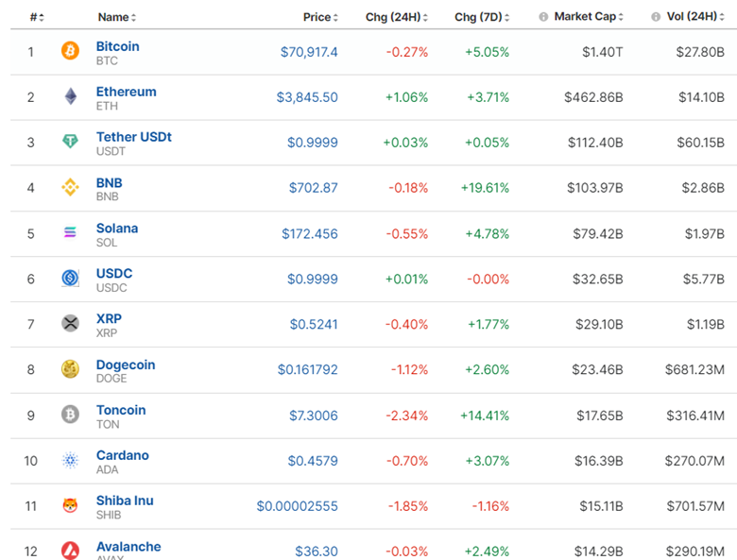
Task: Click the Shiba Inu logo icon
Action: [x=70, y=505]
